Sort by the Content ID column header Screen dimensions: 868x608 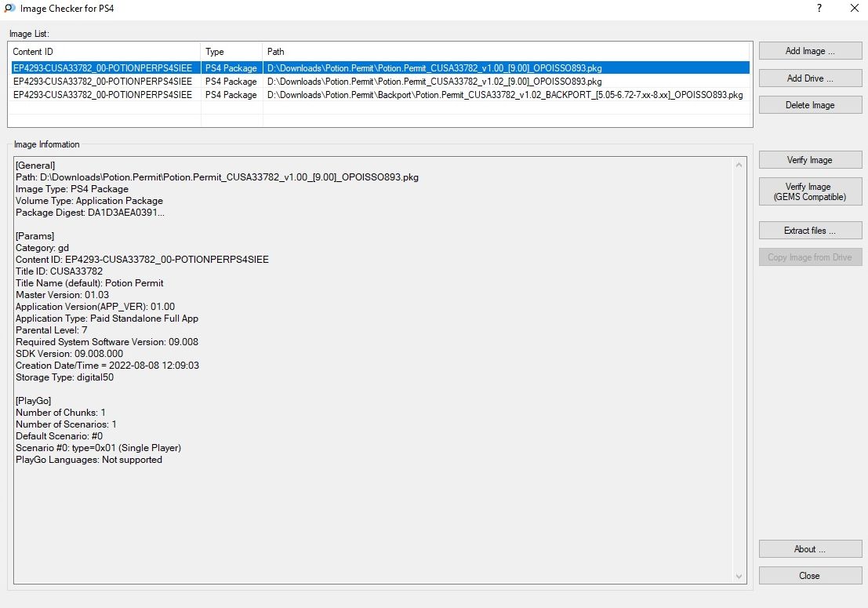(104, 52)
